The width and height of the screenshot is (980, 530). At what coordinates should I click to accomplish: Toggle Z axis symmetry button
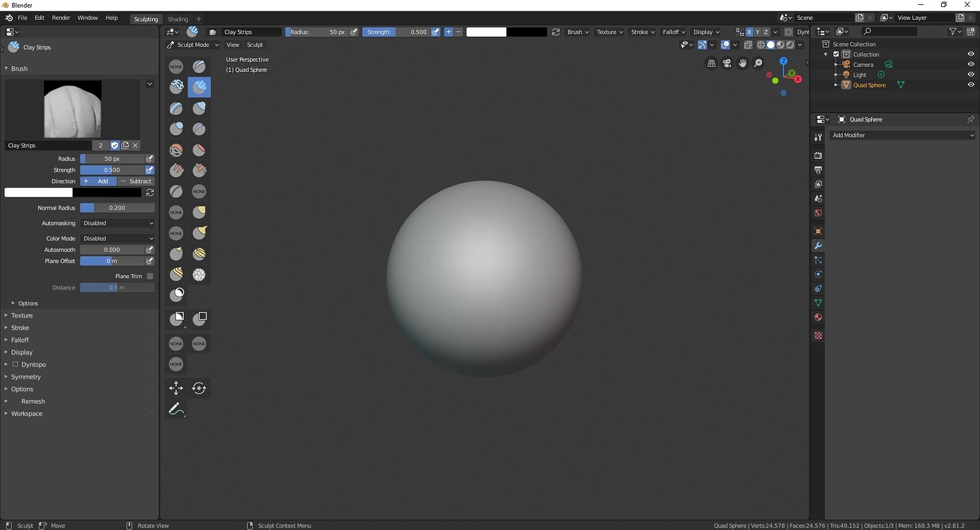coord(766,32)
